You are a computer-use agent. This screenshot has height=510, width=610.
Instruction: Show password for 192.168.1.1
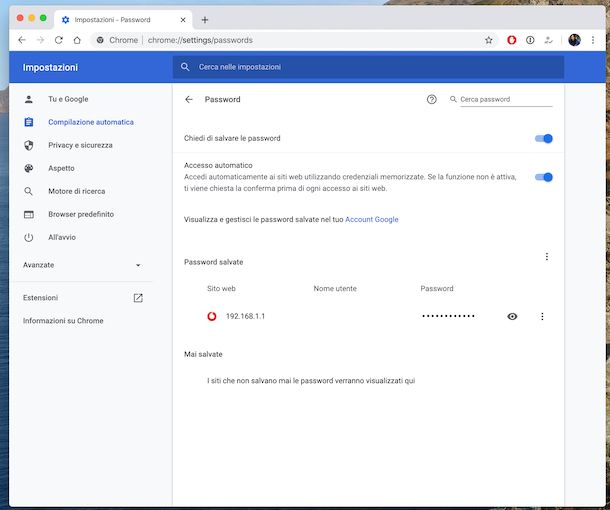tap(512, 316)
